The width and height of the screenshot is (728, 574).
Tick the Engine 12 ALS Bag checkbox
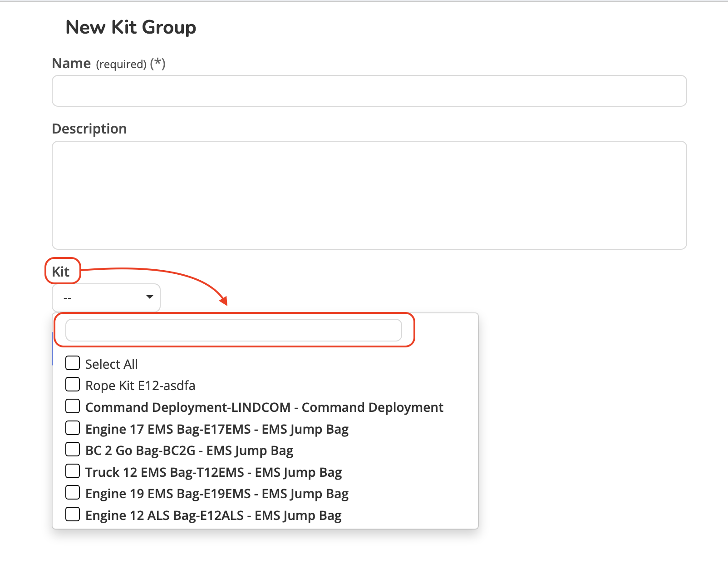[73, 515]
